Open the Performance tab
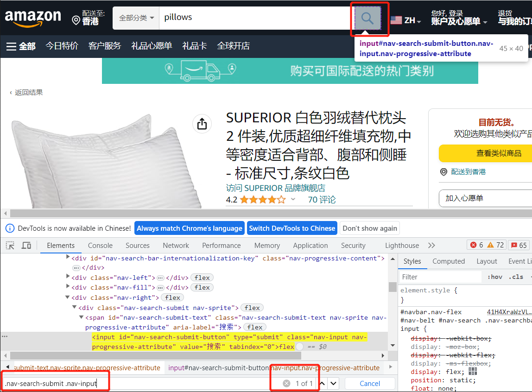 click(221, 246)
